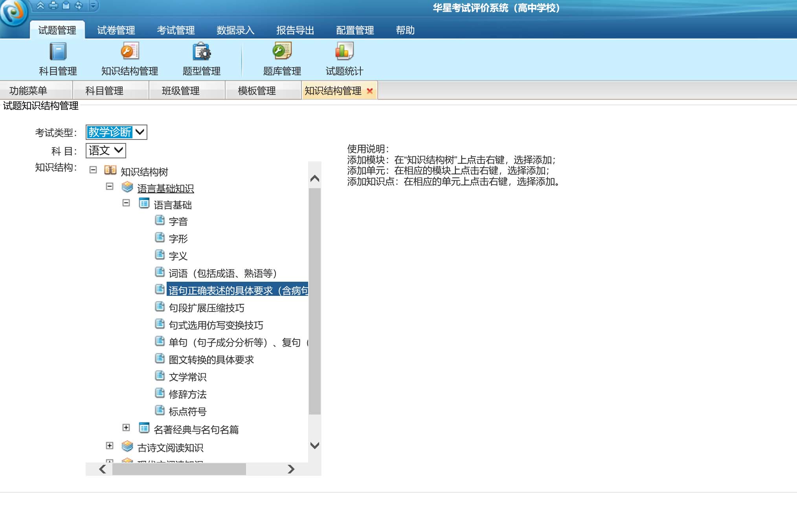
Task: Click the document icon beside 标点符号
Action: pyautogui.click(x=160, y=410)
